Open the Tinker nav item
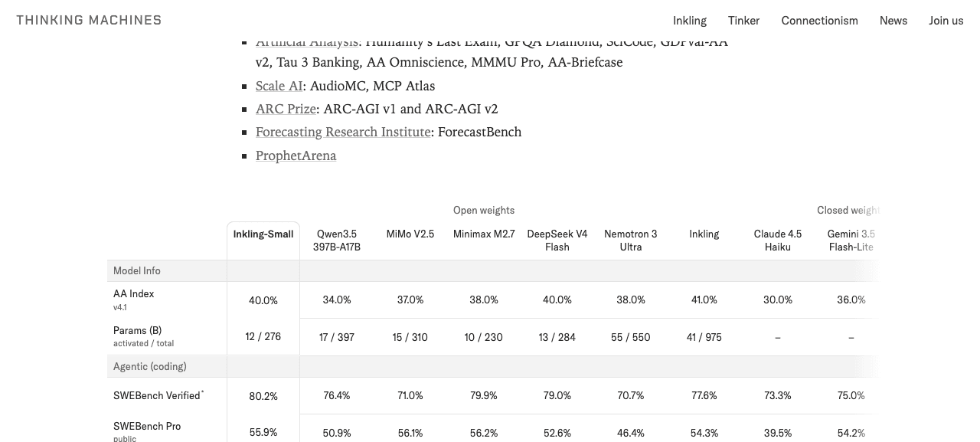980x442 pixels. coord(743,21)
